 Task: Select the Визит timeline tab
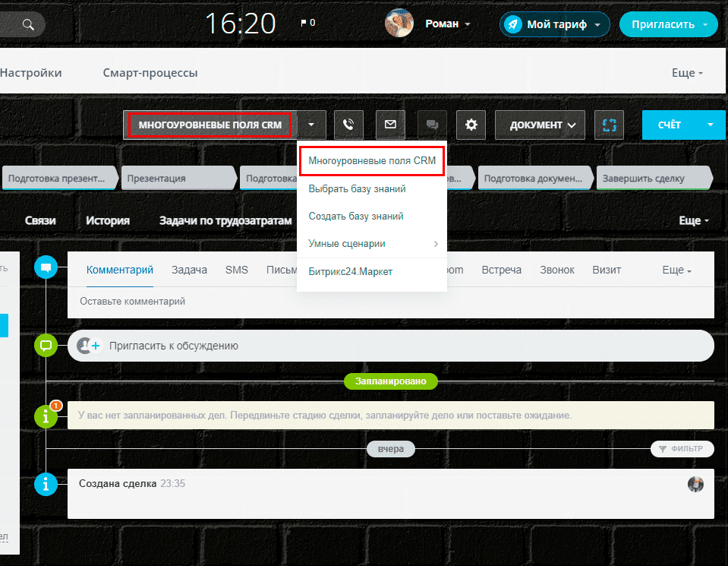coord(607,270)
